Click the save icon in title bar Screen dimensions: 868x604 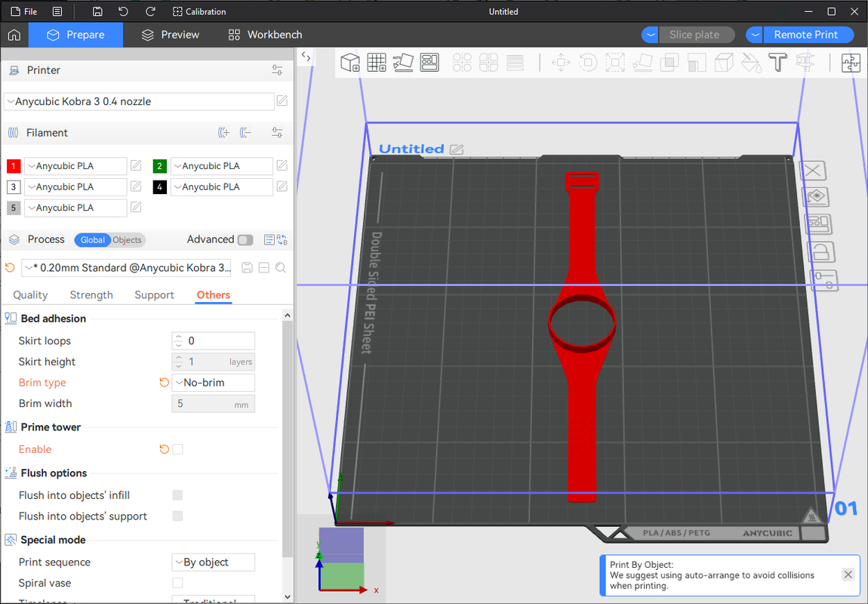click(97, 11)
